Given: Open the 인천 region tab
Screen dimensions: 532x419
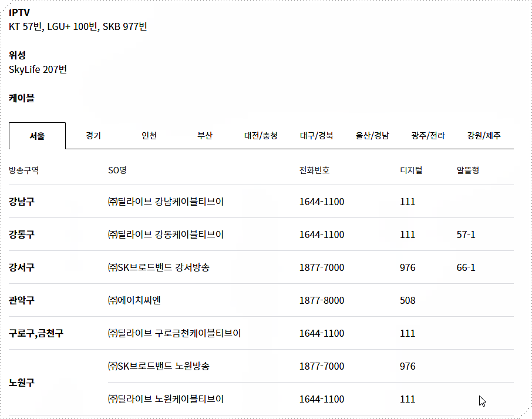Looking at the screenshot, I should 149,135.
